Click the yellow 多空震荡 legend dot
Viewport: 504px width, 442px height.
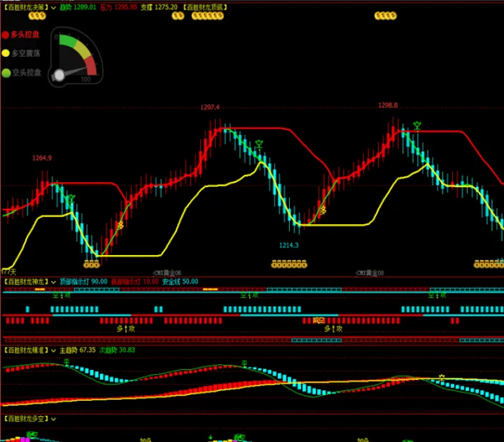6,53
